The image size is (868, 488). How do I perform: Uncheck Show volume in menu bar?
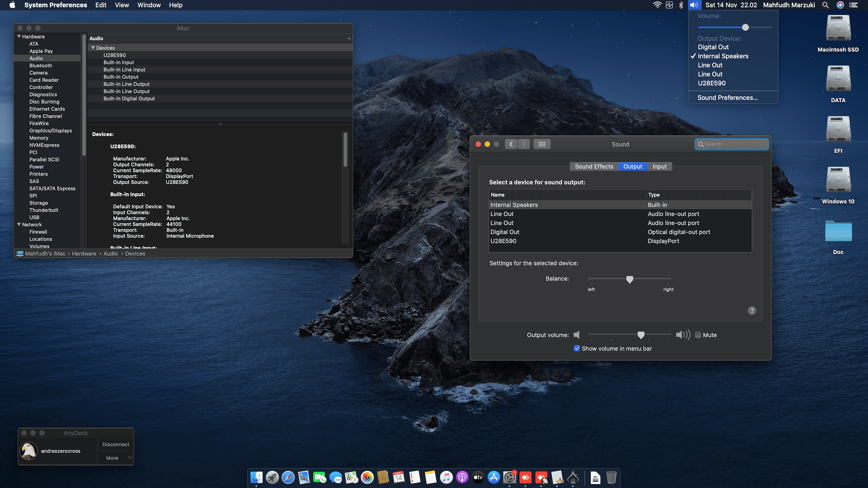(x=577, y=348)
